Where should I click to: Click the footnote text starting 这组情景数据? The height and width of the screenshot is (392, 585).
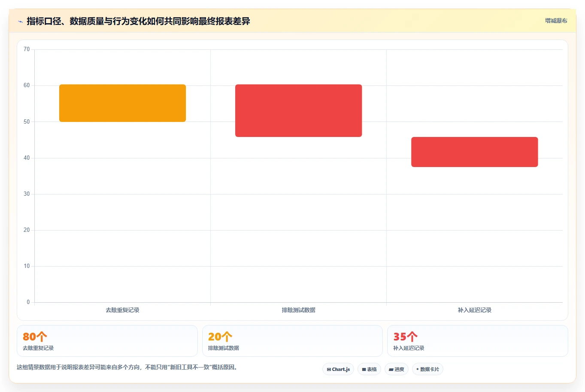[127, 368]
